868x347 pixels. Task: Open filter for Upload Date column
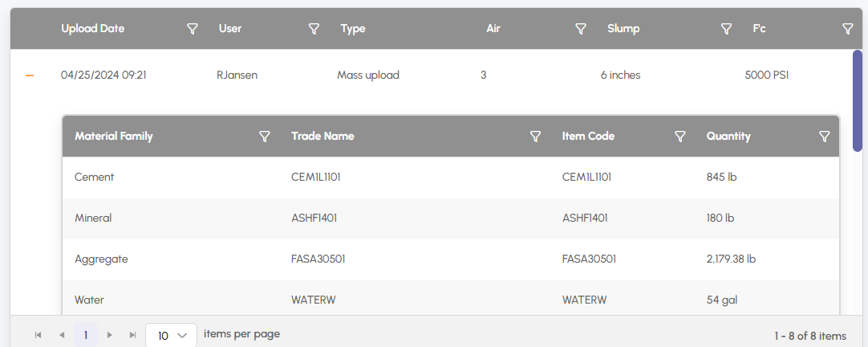(193, 29)
